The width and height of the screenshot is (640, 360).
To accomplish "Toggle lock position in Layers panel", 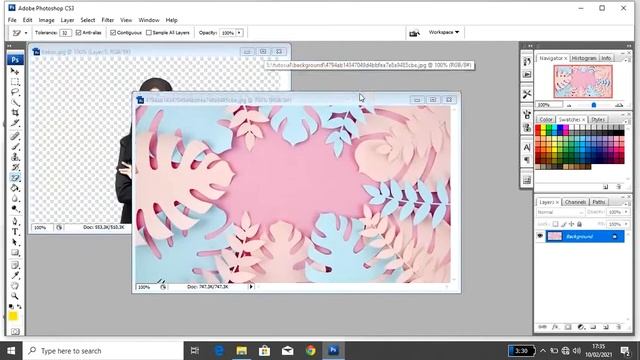I will [x=571, y=224].
